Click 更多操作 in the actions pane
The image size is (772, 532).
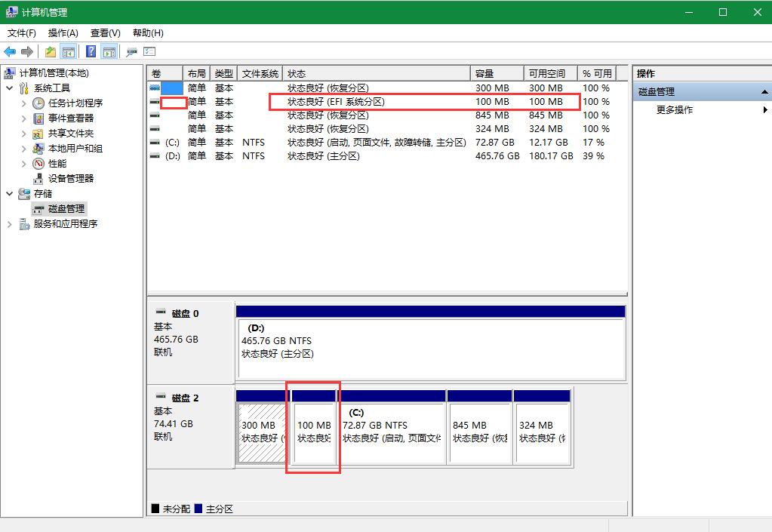point(675,110)
